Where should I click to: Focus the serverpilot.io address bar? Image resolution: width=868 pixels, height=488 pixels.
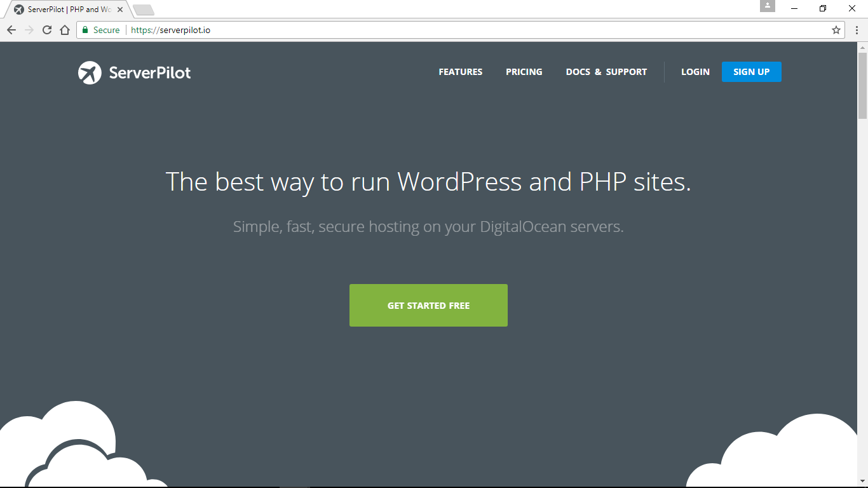click(445, 30)
